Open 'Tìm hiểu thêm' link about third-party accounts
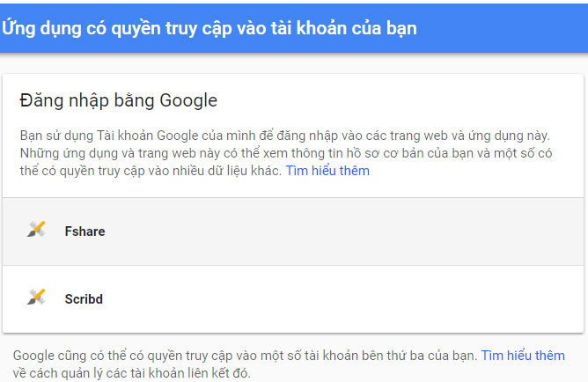 pos(522,356)
